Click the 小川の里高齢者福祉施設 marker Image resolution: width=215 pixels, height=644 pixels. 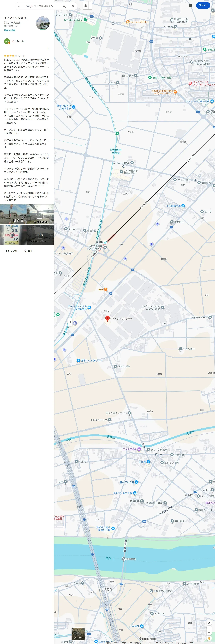pyautogui.click(x=121, y=172)
